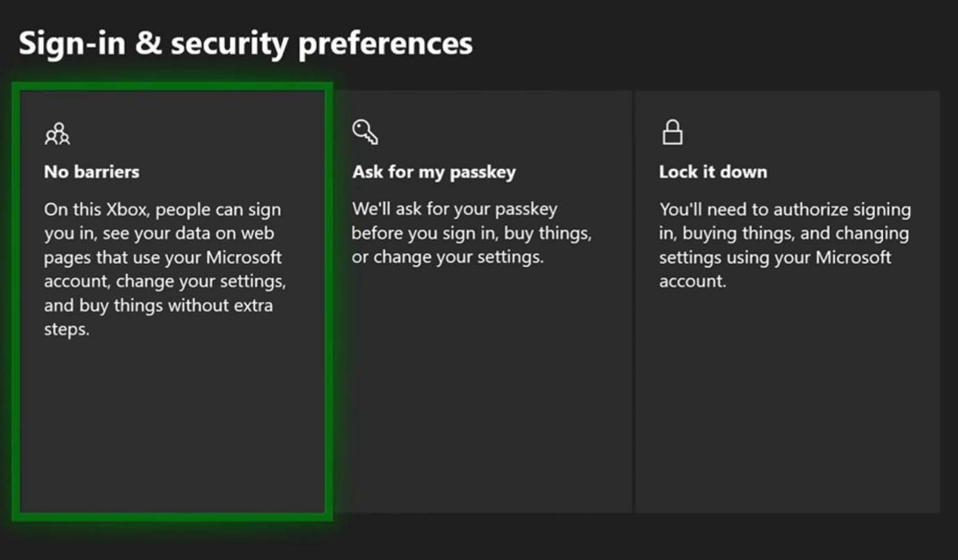Viewport: 958px width, 560px height.
Task: Click the blank area below the Lock it down description
Action: (788, 403)
